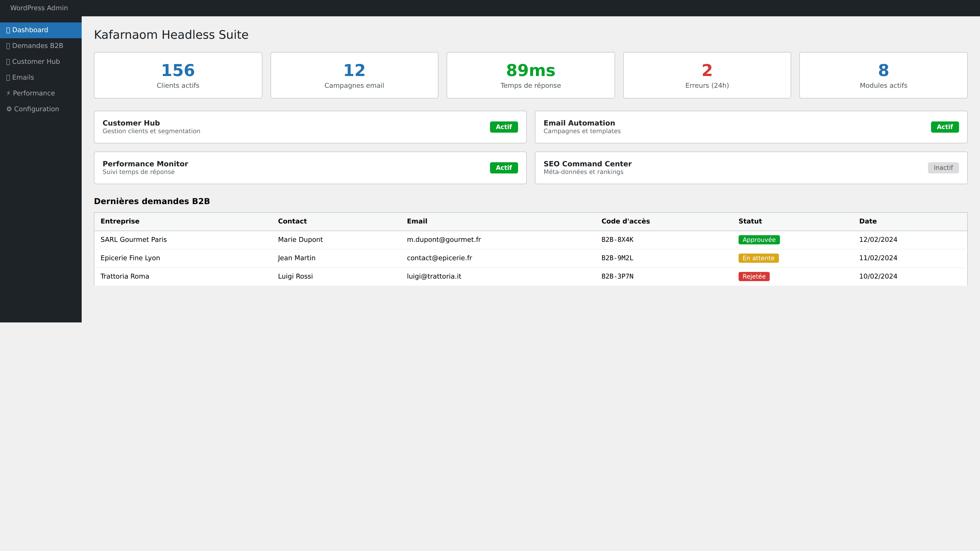Open Emails via its sidebar icon
980x551 pixels.
pos(8,77)
